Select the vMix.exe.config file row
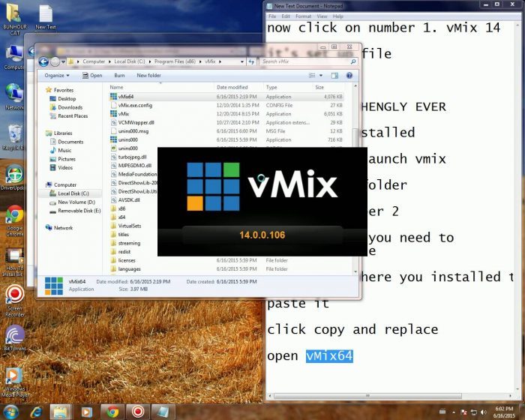This screenshot has width=525, height=420. tap(226, 105)
